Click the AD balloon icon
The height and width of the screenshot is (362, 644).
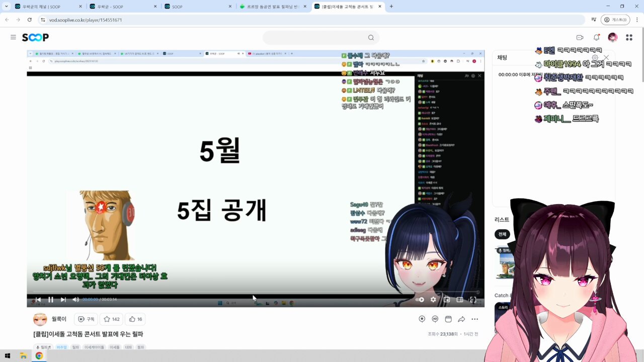[x=435, y=319]
